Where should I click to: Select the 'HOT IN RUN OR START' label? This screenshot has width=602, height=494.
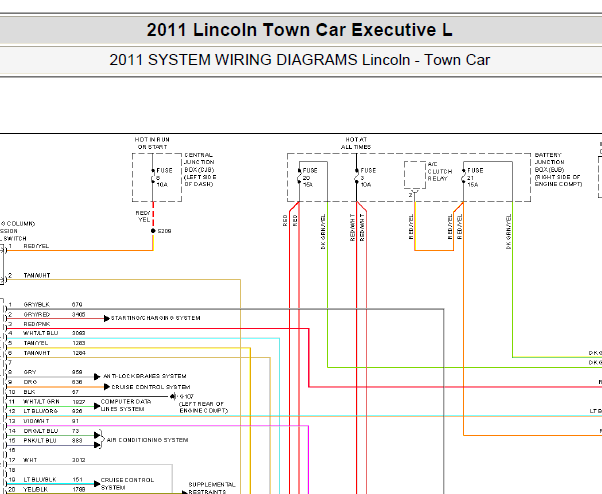pyautogui.click(x=152, y=143)
